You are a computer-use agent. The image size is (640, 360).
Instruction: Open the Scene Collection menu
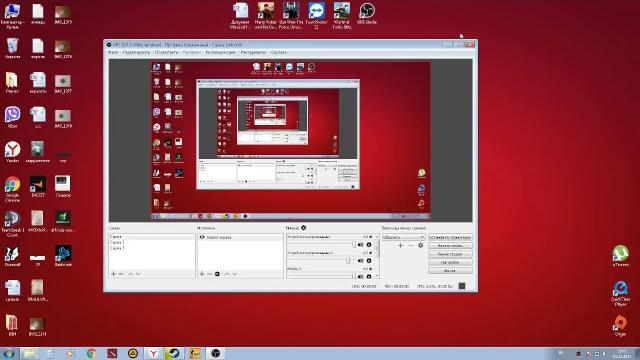[220, 52]
